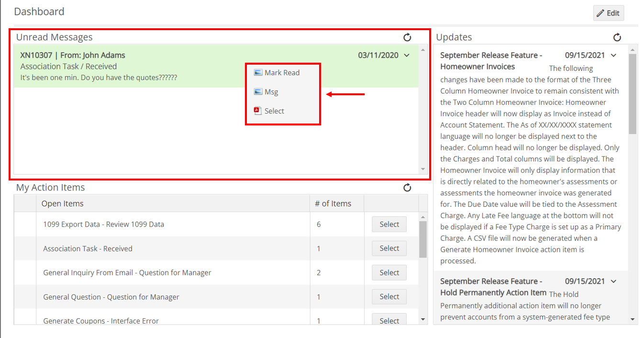Click the Mark Read icon
The height and width of the screenshot is (338, 644).
pyautogui.click(x=258, y=72)
